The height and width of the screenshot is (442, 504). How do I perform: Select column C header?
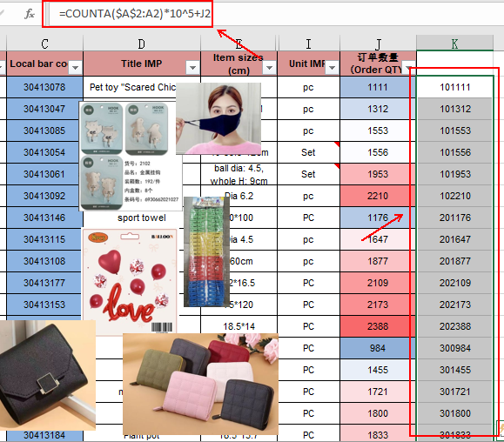point(44,44)
